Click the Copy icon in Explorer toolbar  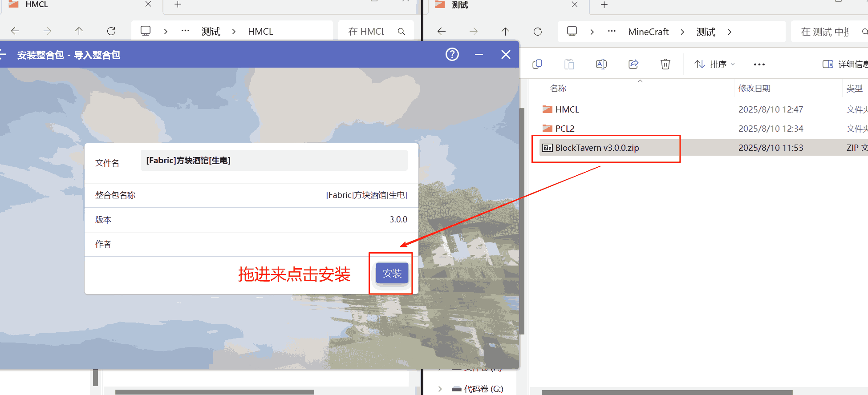[x=537, y=64]
